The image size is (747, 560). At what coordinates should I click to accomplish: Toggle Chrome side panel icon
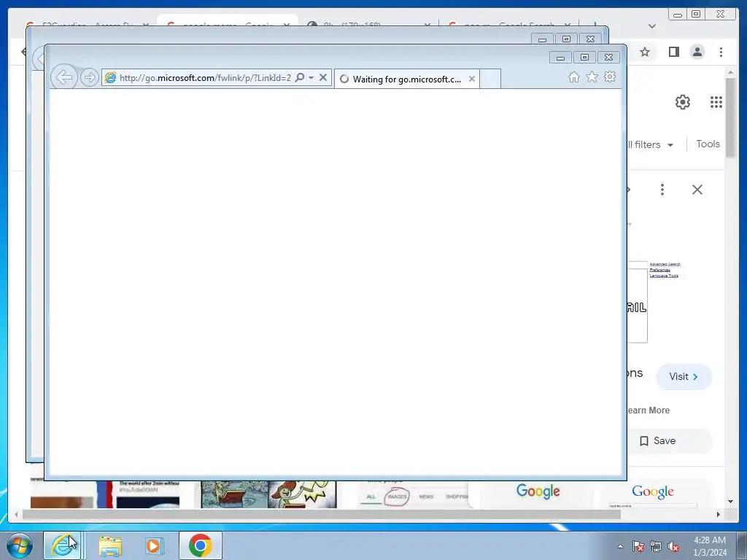pos(673,52)
